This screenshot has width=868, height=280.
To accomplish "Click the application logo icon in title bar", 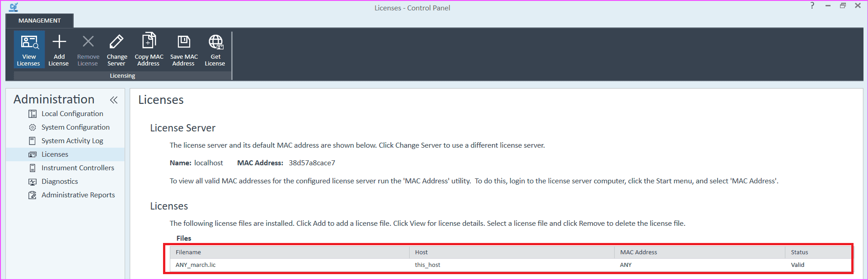I will coord(14,7).
